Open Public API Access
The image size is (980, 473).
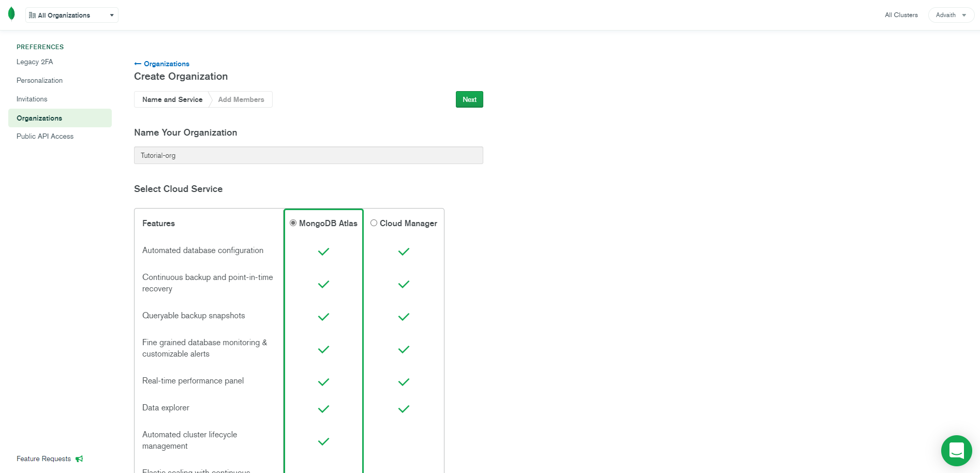(x=45, y=137)
